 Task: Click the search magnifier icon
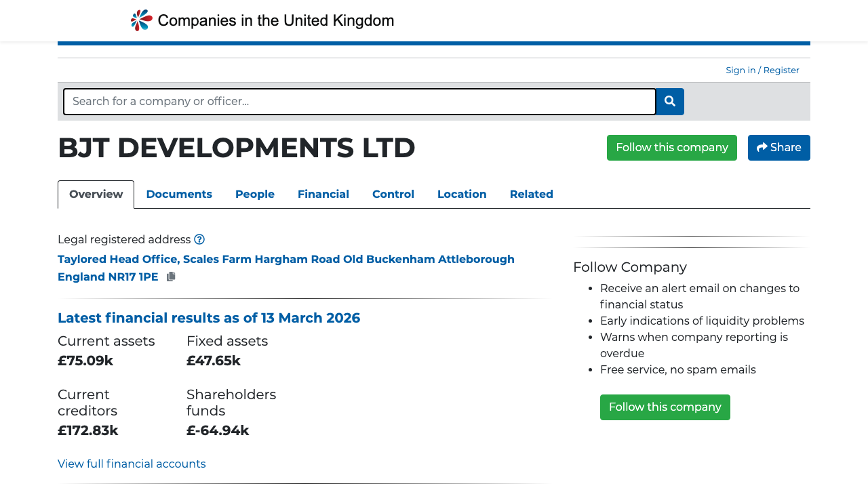[669, 101]
